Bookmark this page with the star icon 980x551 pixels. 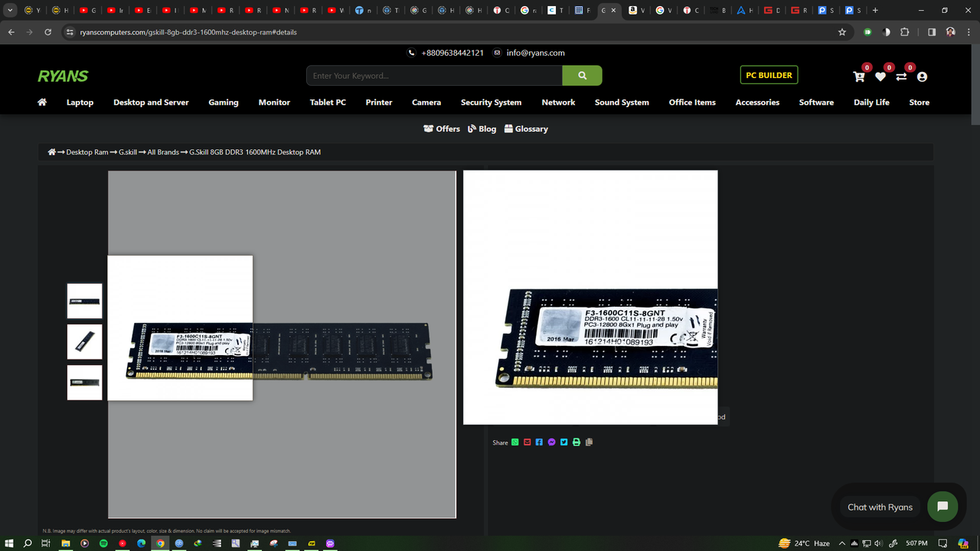tap(842, 32)
